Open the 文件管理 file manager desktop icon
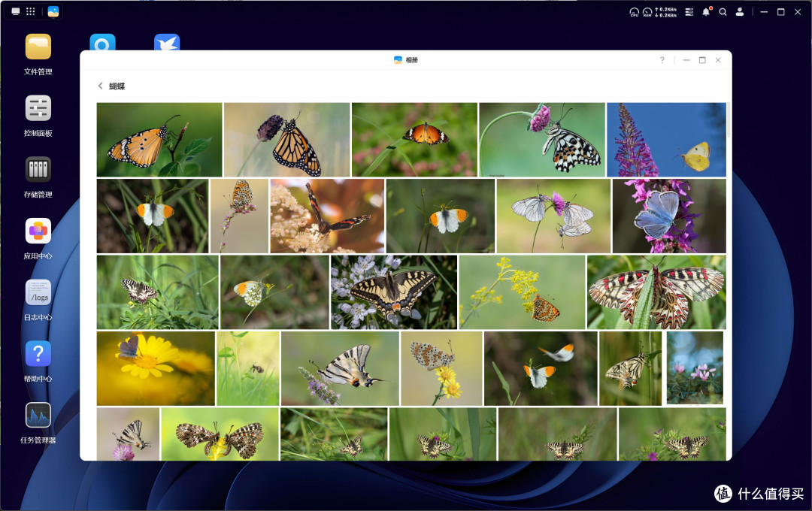This screenshot has height=511, width=812. pyautogui.click(x=38, y=47)
